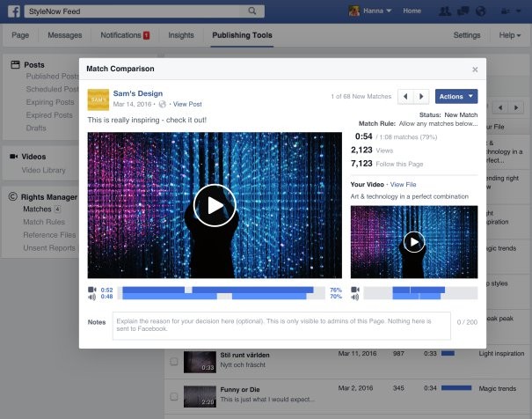
Task: Open the Actions dropdown button
Action: [x=456, y=97]
